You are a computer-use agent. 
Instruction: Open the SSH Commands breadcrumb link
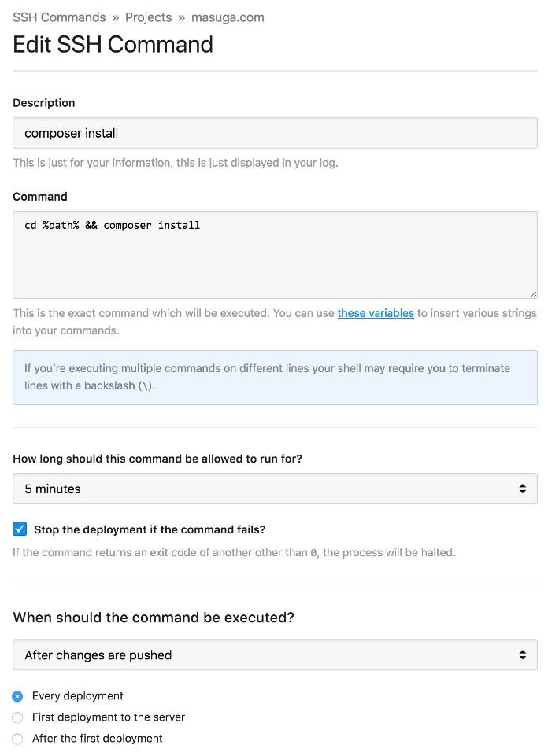coord(58,17)
